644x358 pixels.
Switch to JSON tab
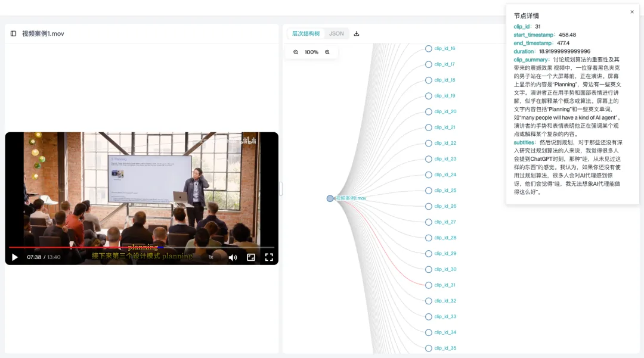click(336, 33)
